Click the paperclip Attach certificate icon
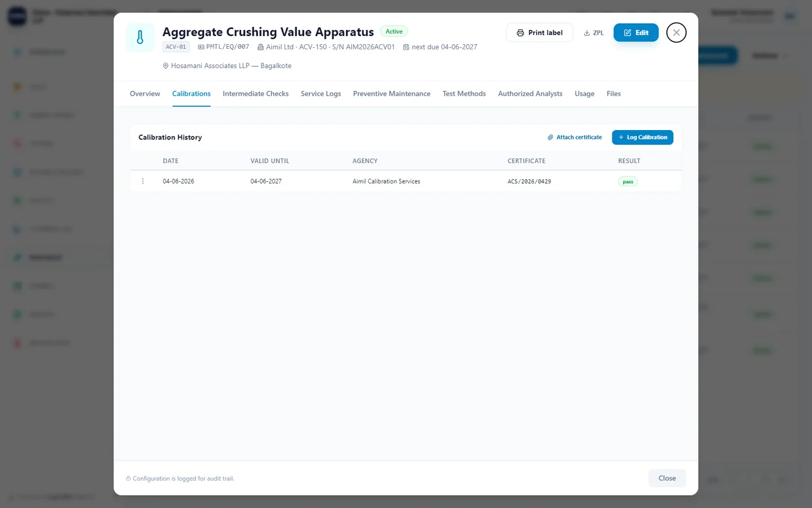 [x=550, y=138]
